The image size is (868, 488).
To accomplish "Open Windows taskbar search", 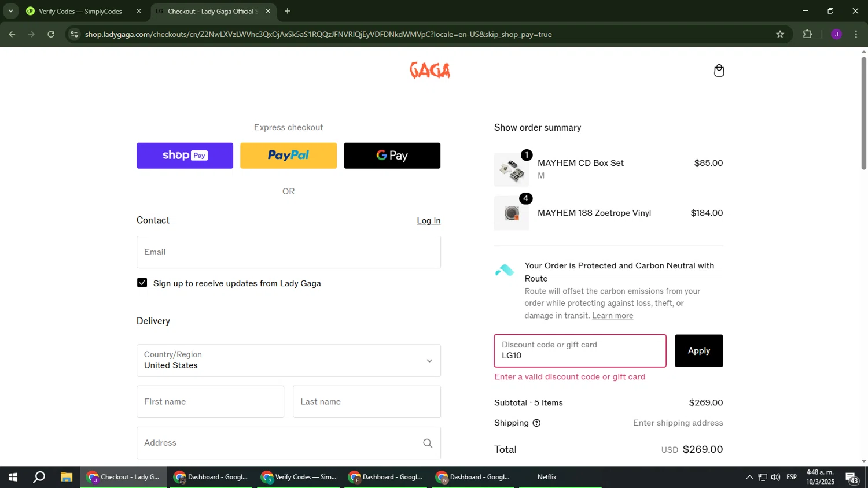I will point(39,477).
